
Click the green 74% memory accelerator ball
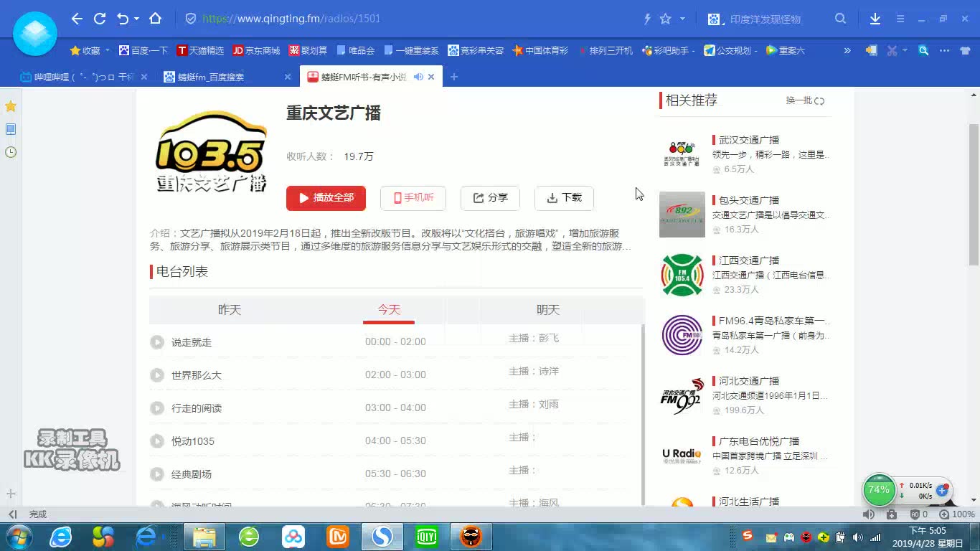coord(879,490)
